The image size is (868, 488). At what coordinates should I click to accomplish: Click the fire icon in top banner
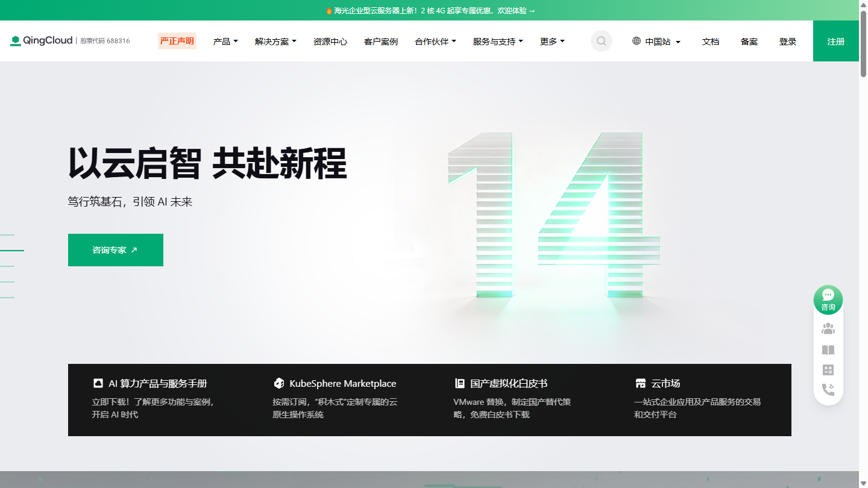point(329,11)
